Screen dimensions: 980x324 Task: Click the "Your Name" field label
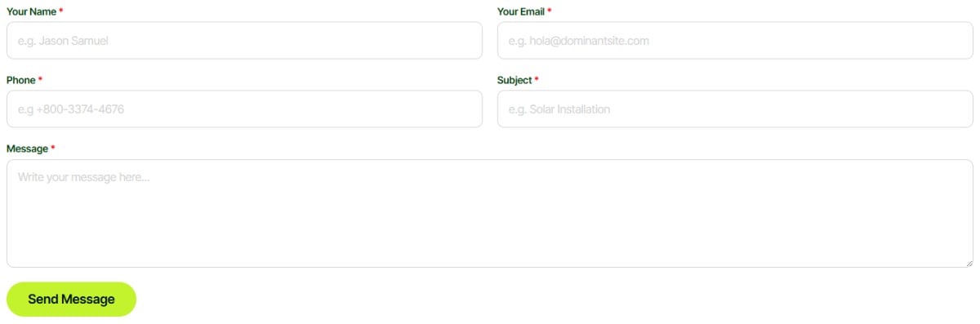point(31,11)
